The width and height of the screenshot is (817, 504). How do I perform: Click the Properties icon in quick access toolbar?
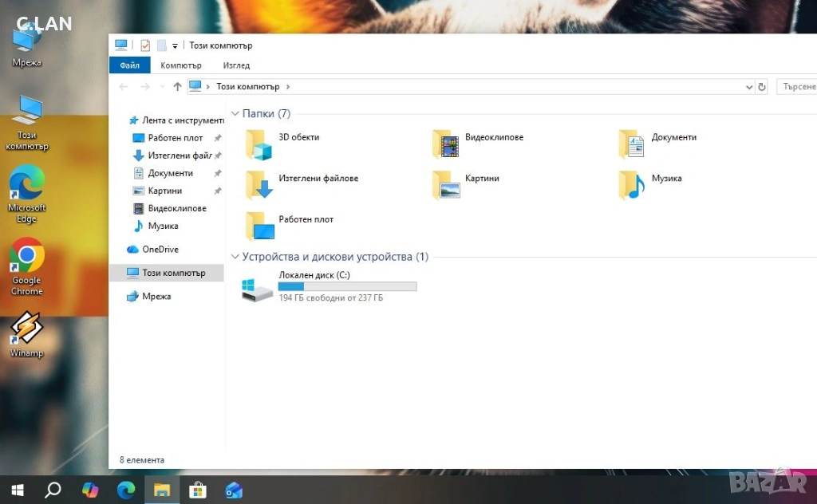pos(145,45)
